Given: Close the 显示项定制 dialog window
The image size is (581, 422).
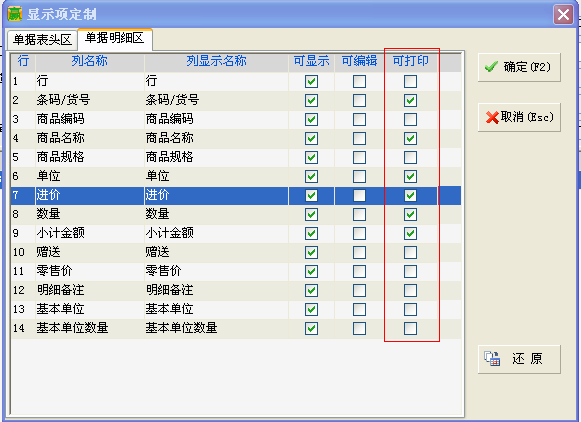Looking at the screenshot, I should [x=564, y=15].
